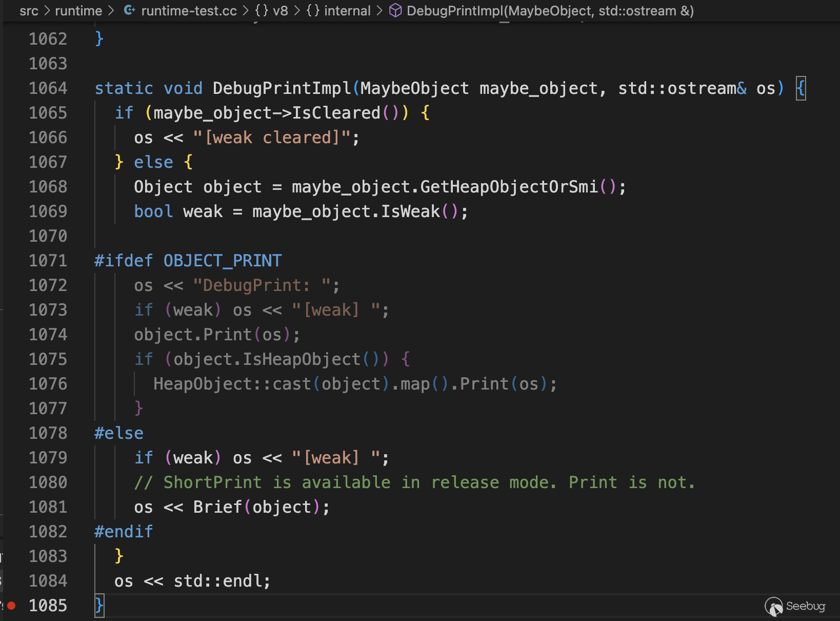Click the highlighted opening brace on line 1064
Image resolution: width=840 pixels, height=621 pixels.
click(801, 88)
